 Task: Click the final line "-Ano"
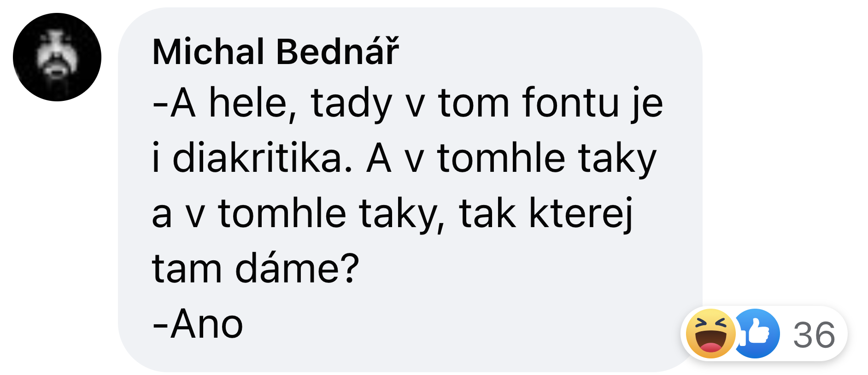tap(198, 324)
